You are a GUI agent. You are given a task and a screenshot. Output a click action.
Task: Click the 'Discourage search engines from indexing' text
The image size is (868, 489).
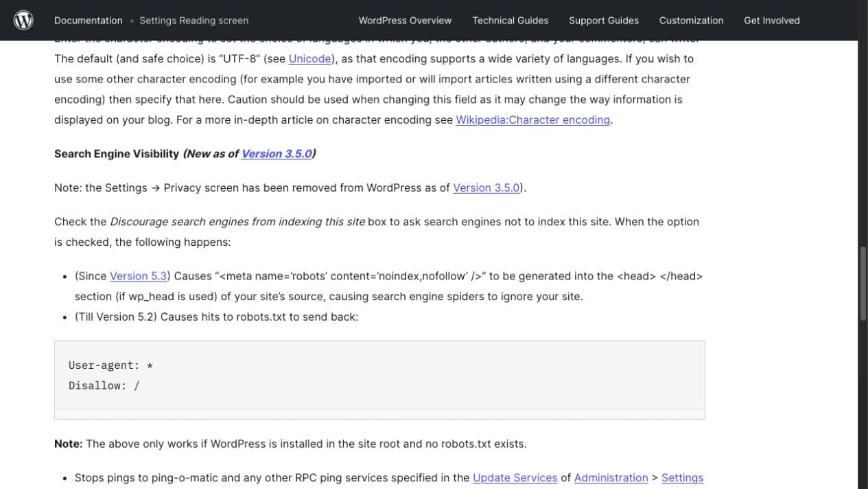click(x=237, y=222)
